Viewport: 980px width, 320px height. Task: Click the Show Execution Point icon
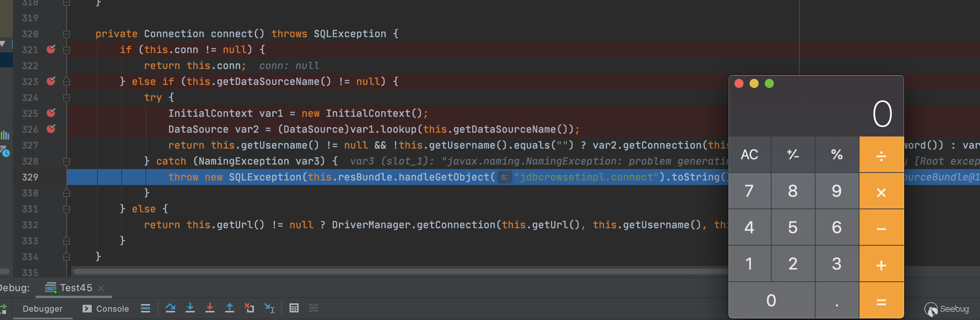145,308
